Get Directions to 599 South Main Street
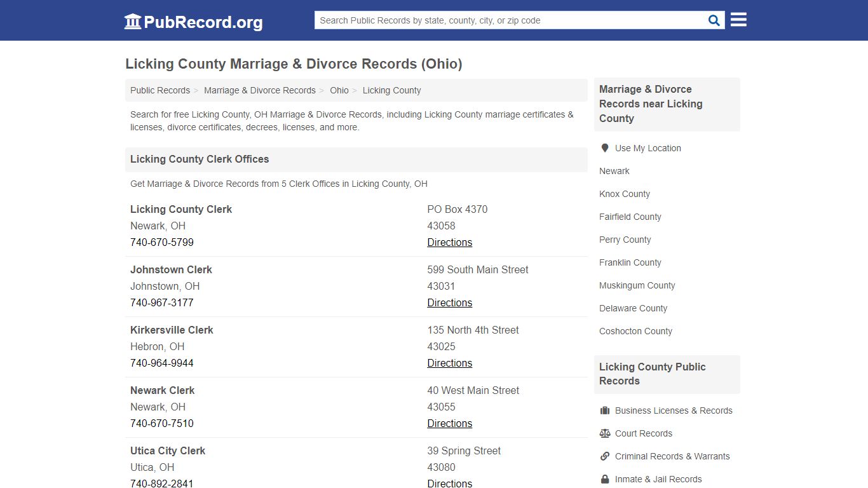Viewport: 868px width, 488px height. click(x=450, y=302)
